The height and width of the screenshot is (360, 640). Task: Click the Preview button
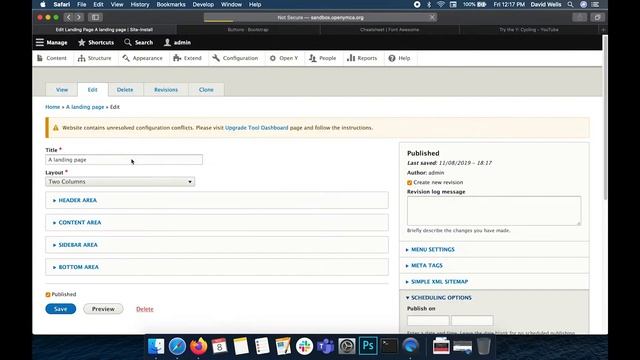pos(103,309)
